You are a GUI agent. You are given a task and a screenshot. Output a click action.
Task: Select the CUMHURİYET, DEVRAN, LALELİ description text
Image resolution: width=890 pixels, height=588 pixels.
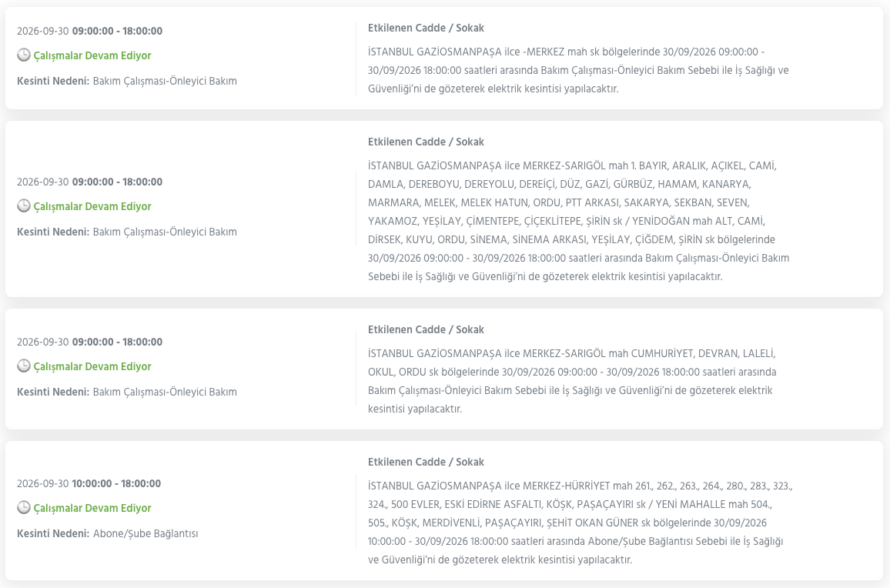tap(572, 381)
